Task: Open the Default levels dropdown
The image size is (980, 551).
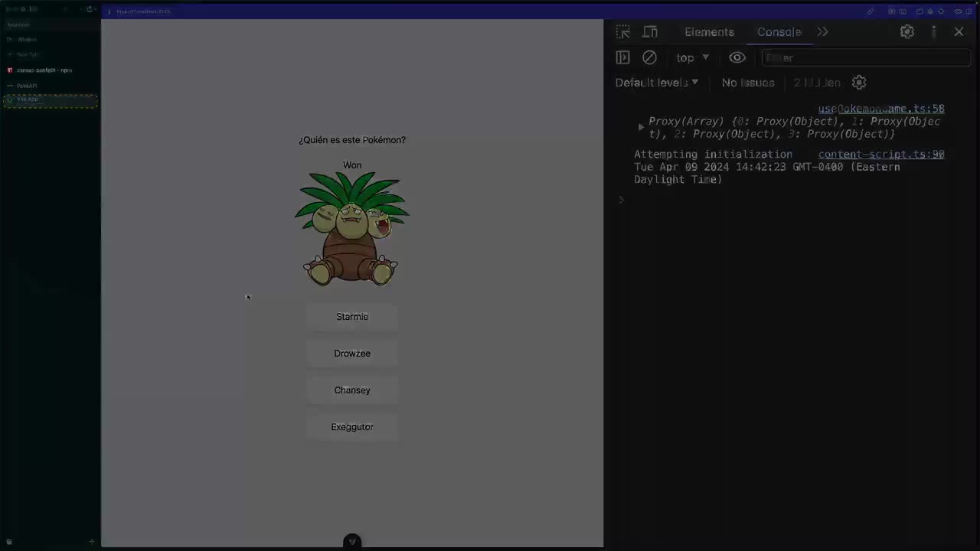Action: coord(657,83)
